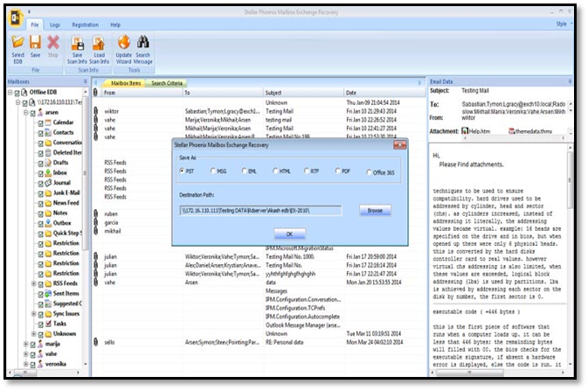The height and width of the screenshot is (391, 588).
Task: Sort by the From column header
Action: pos(141,93)
